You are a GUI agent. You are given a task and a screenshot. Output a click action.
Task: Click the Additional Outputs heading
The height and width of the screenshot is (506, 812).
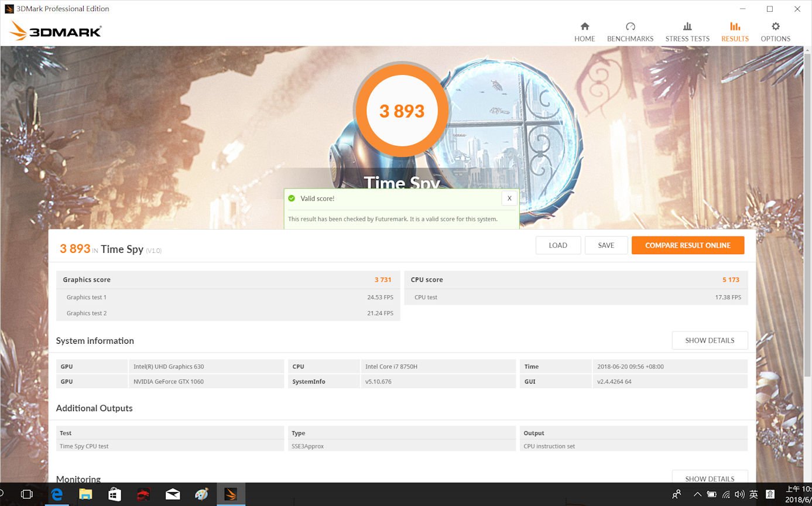94,408
